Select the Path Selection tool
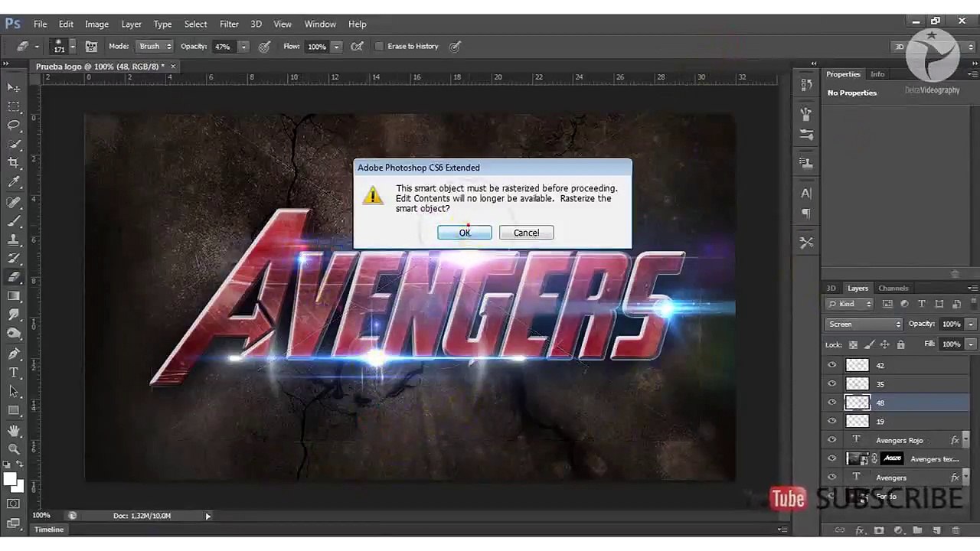This screenshot has width=980, height=551. tap(14, 391)
